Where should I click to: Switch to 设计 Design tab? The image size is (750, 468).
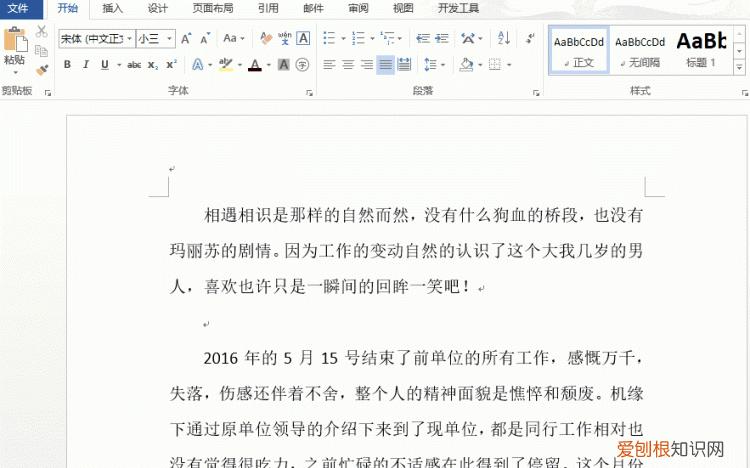[x=157, y=8]
